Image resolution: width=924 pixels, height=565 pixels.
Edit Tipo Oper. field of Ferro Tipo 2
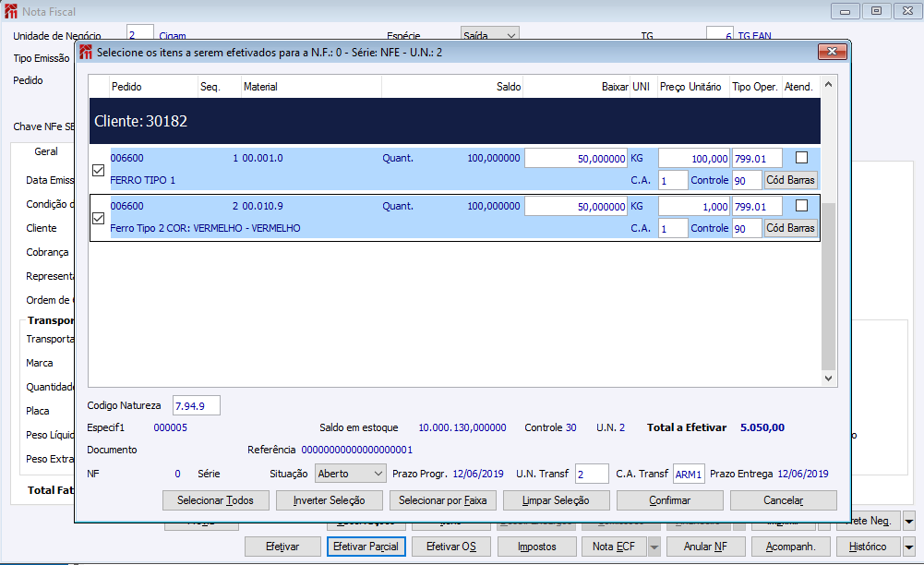757,207
